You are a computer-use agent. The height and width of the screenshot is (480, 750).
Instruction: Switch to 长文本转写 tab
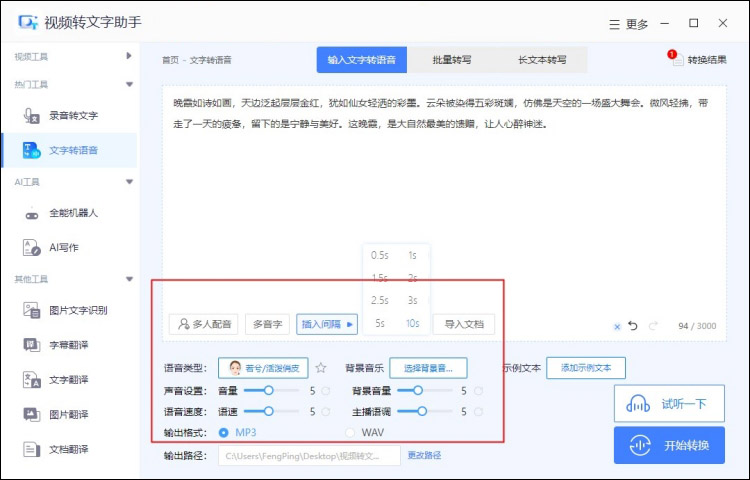[x=542, y=60]
